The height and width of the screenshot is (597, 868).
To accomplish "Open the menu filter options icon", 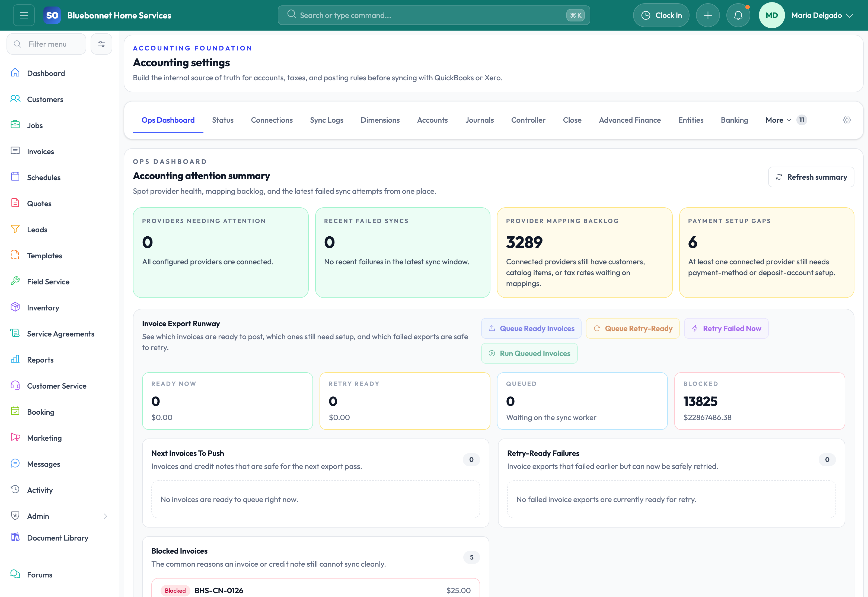I will click(101, 44).
